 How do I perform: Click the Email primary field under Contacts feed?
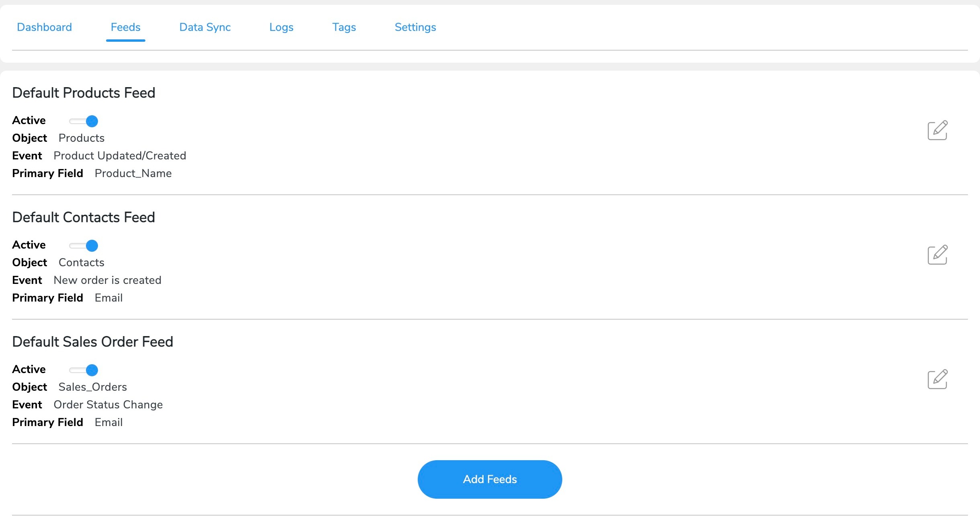[108, 298]
